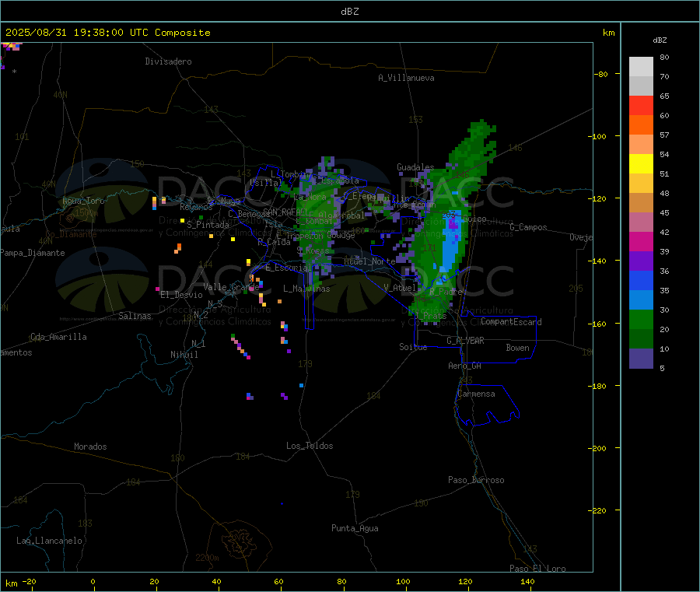Click the slate purple 5 dBZ legend swatch
Screen dimensions: 700x592
click(x=641, y=359)
